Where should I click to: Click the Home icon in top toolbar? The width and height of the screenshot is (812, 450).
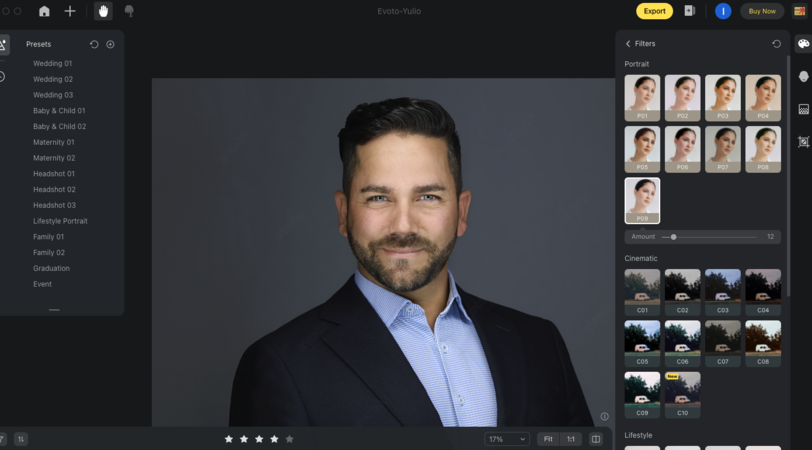coord(44,11)
